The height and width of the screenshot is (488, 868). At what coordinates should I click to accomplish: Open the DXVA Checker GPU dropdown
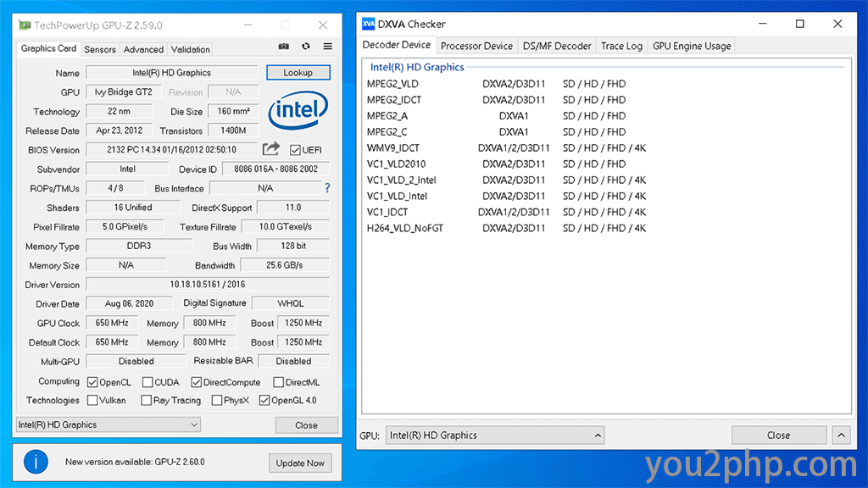(x=495, y=435)
